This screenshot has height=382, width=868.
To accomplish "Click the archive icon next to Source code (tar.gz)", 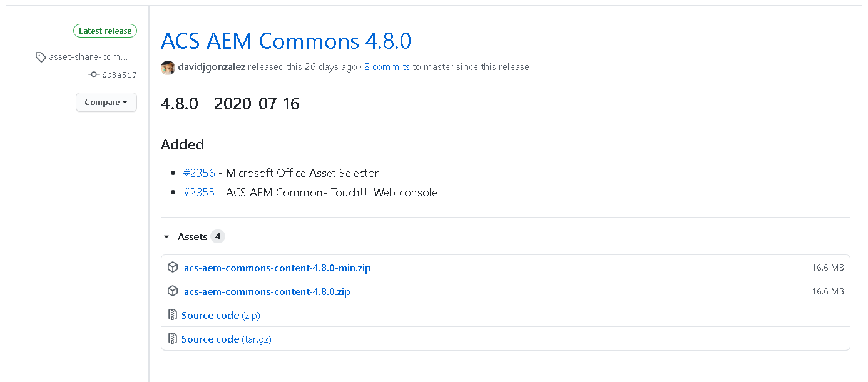I will click(172, 338).
